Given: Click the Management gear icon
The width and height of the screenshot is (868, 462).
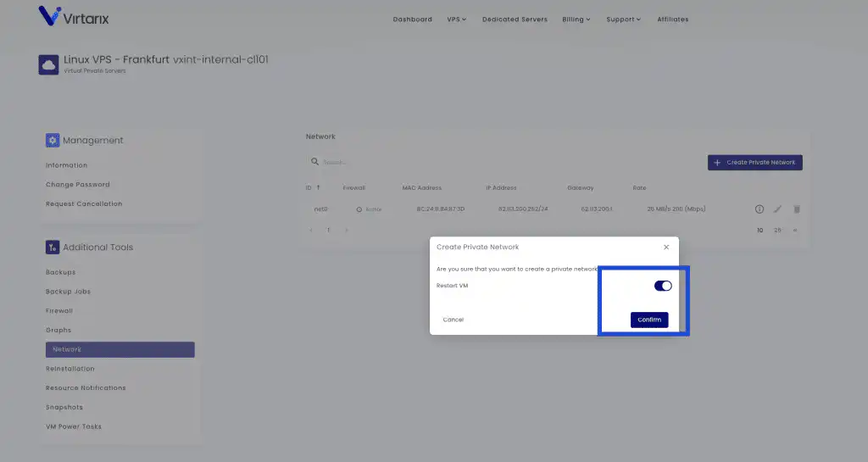Looking at the screenshot, I should point(53,141).
